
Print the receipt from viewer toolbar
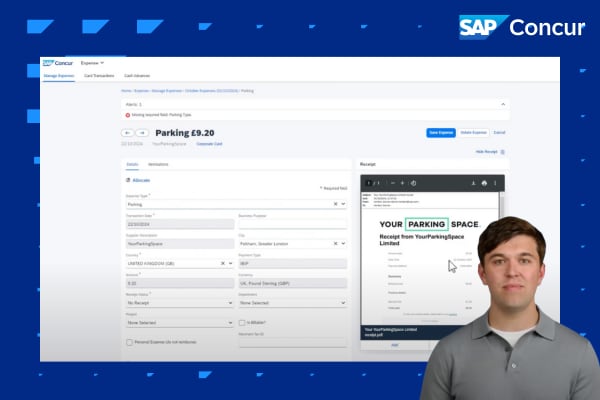point(484,183)
